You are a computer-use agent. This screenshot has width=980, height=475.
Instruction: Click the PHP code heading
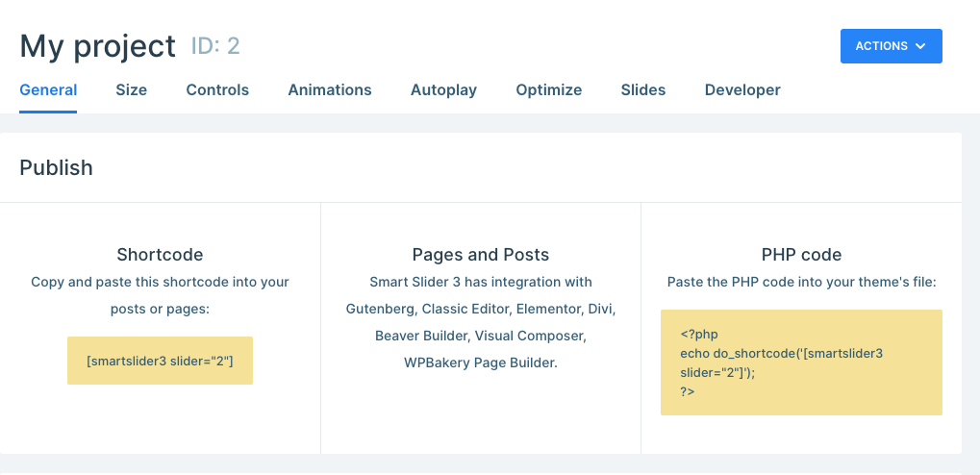[x=801, y=255]
